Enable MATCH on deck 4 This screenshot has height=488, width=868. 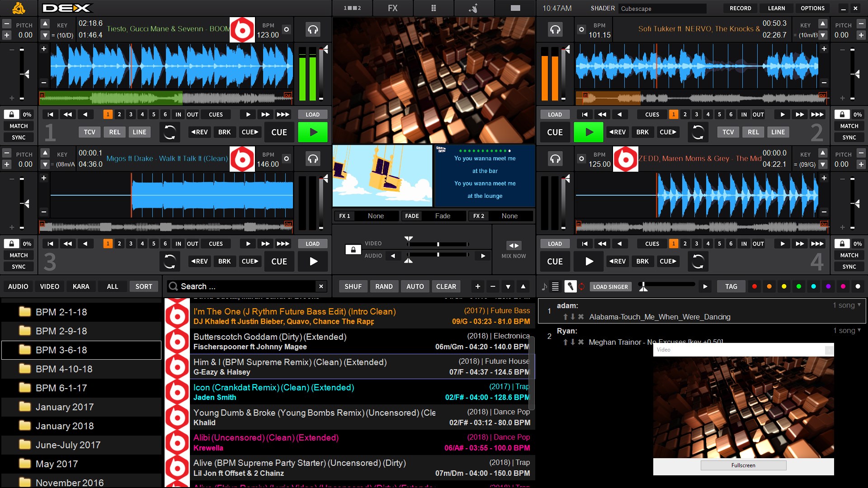click(849, 255)
